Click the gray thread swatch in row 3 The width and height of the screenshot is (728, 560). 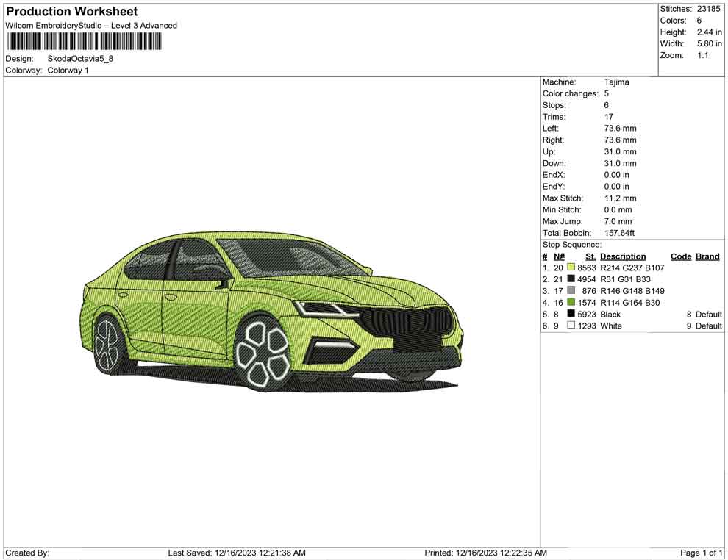[x=571, y=291]
